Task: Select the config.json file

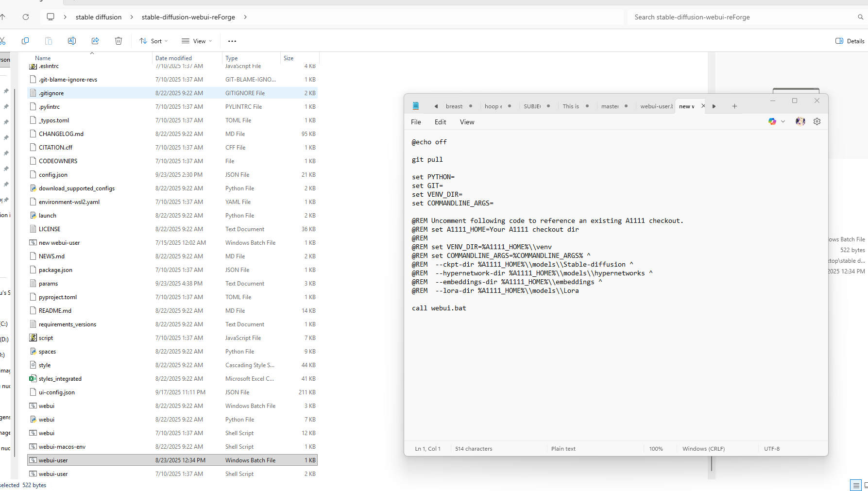Action: click(x=172, y=175)
